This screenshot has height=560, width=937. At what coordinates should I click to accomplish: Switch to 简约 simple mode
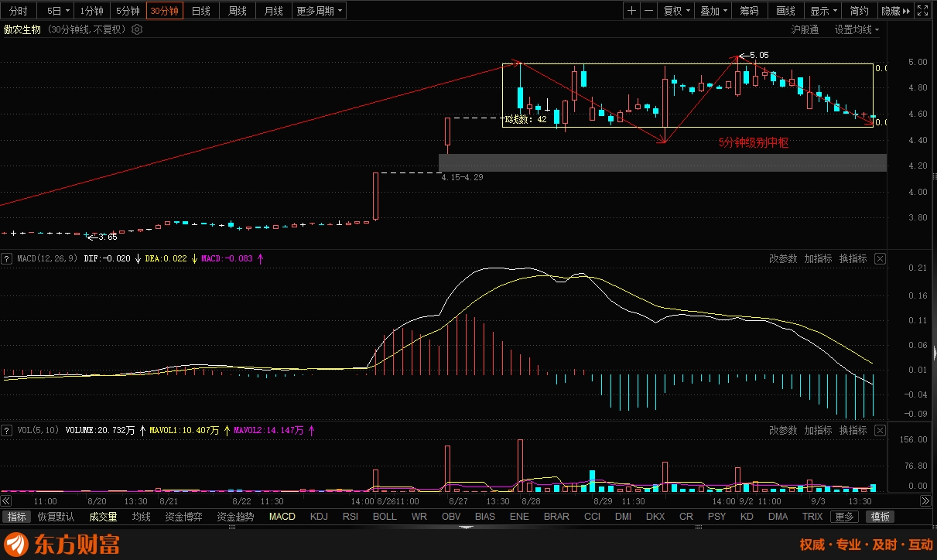[x=859, y=11]
